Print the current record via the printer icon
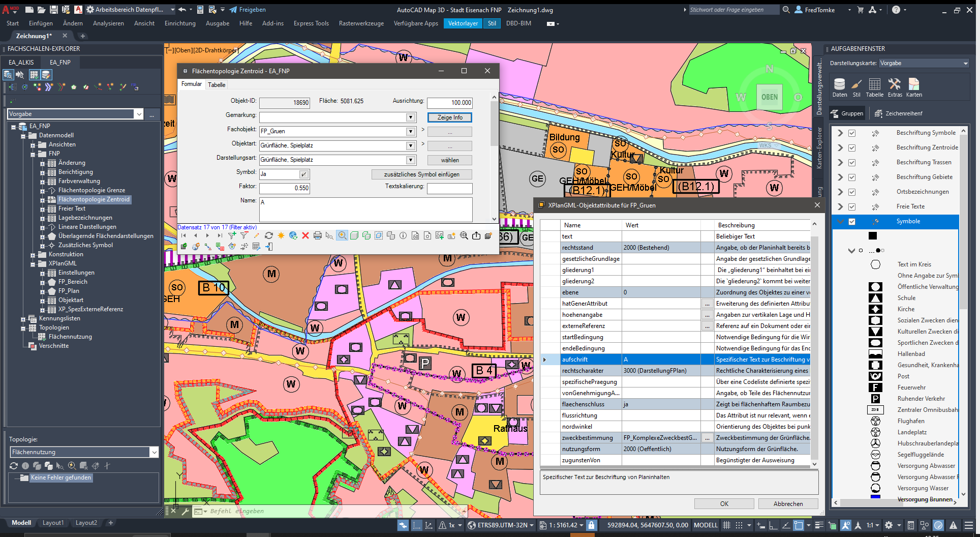The image size is (980, 537). (318, 235)
